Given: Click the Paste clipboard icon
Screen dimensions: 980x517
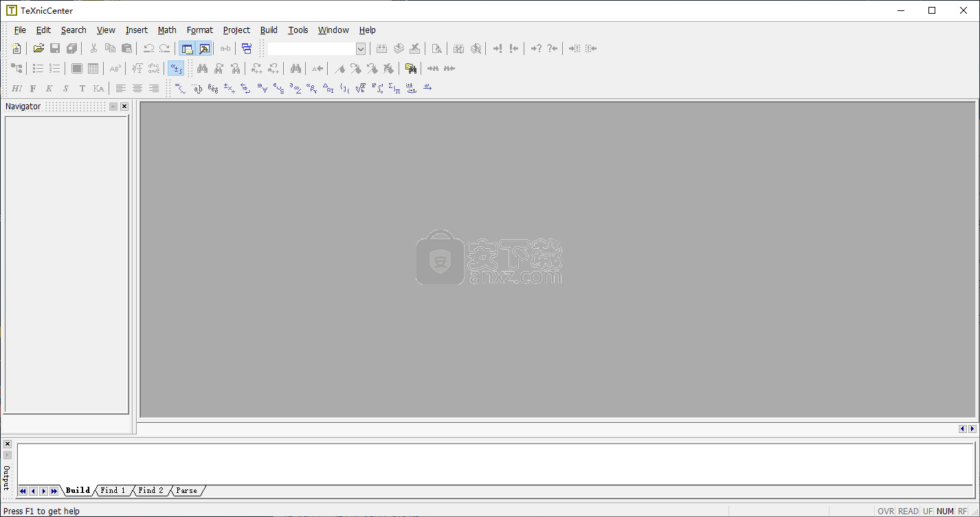Looking at the screenshot, I should click(x=126, y=49).
